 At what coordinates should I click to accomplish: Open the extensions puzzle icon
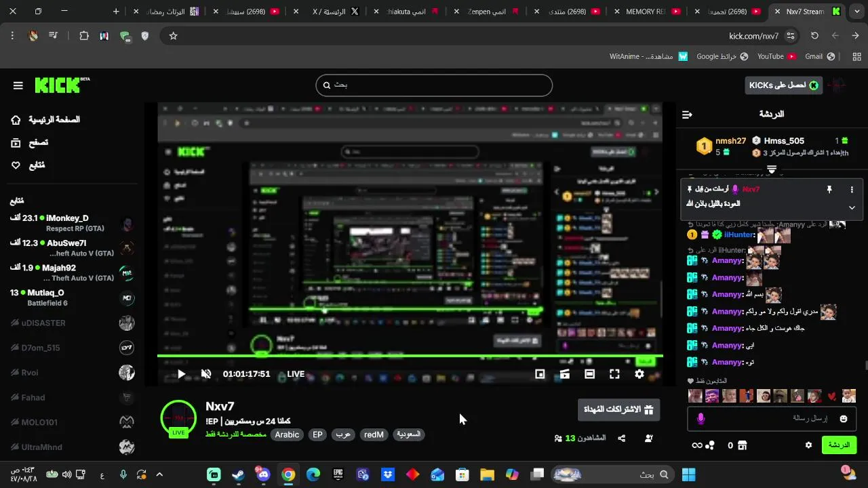(84, 36)
